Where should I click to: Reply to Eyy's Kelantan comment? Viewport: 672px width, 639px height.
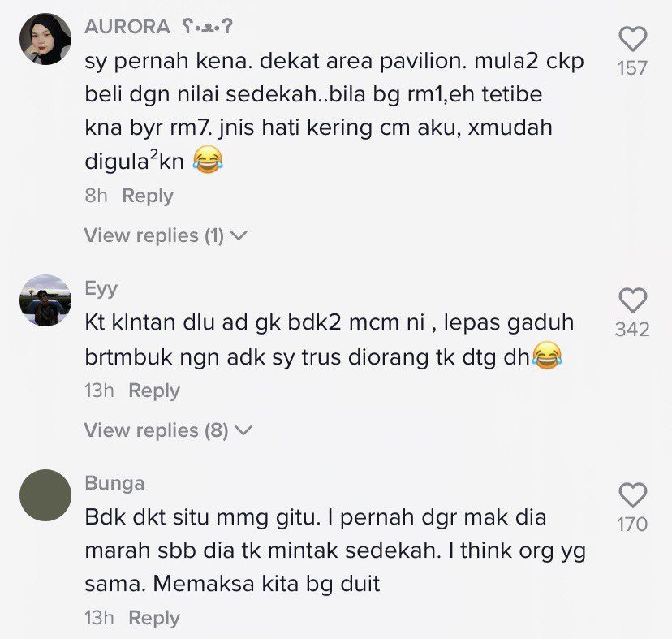coord(154,391)
